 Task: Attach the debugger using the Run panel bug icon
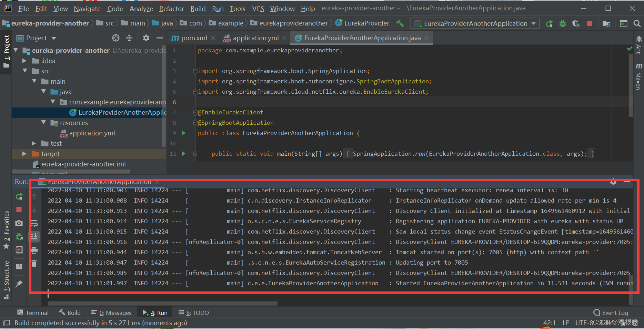[x=19, y=236]
